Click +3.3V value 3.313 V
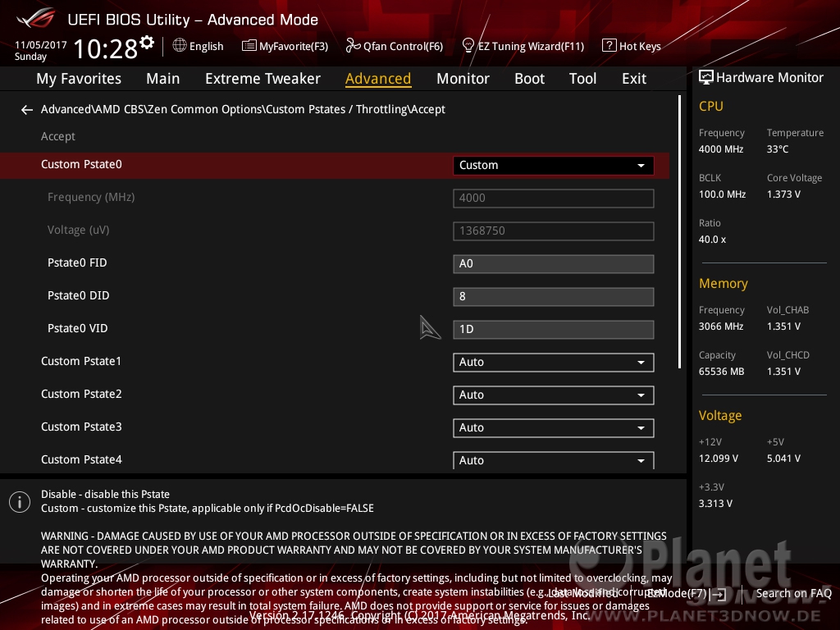This screenshot has width=840, height=630. tap(715, 503)
